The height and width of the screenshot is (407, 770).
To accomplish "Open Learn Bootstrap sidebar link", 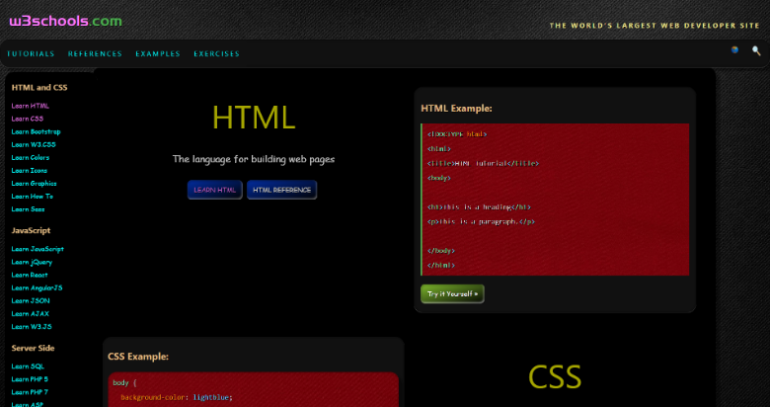I will [x=36, y=132].
